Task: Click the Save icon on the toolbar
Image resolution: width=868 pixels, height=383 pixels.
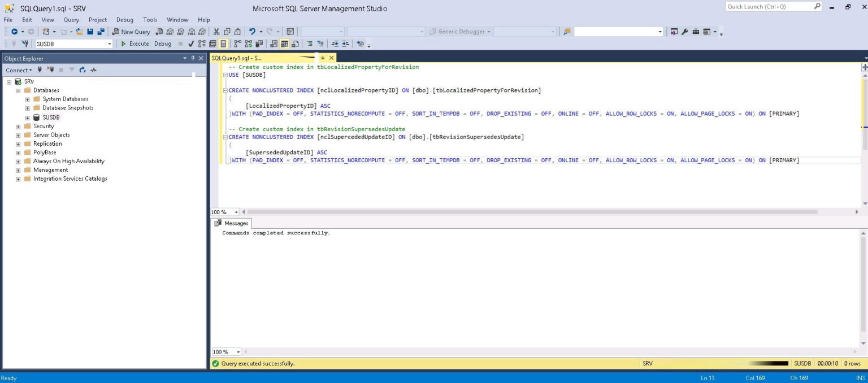Action: [90, 32]
